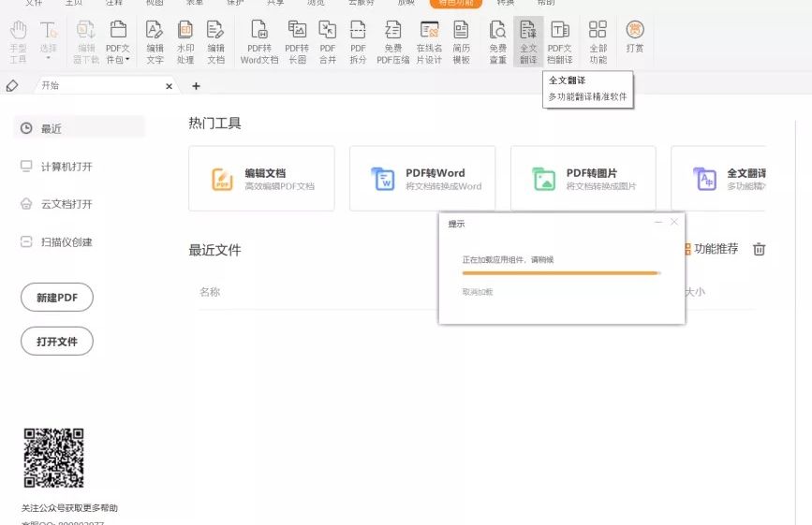812x525 pixels.
Task: Click the 热门工具 heading
Action: (214, 124)
